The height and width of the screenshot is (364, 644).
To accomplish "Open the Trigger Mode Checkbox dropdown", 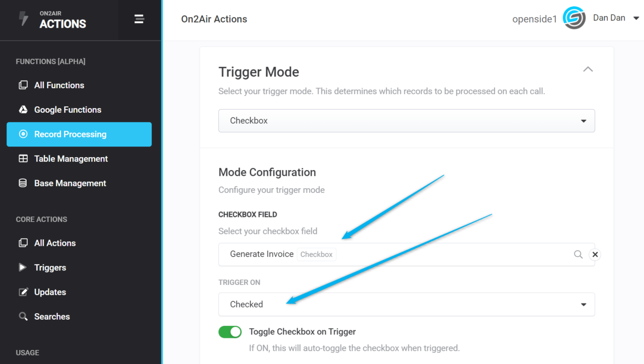I will coord(407,121).
